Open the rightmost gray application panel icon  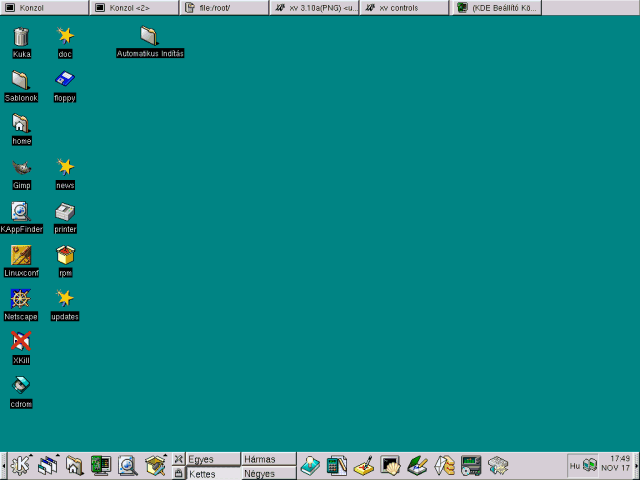498,465
